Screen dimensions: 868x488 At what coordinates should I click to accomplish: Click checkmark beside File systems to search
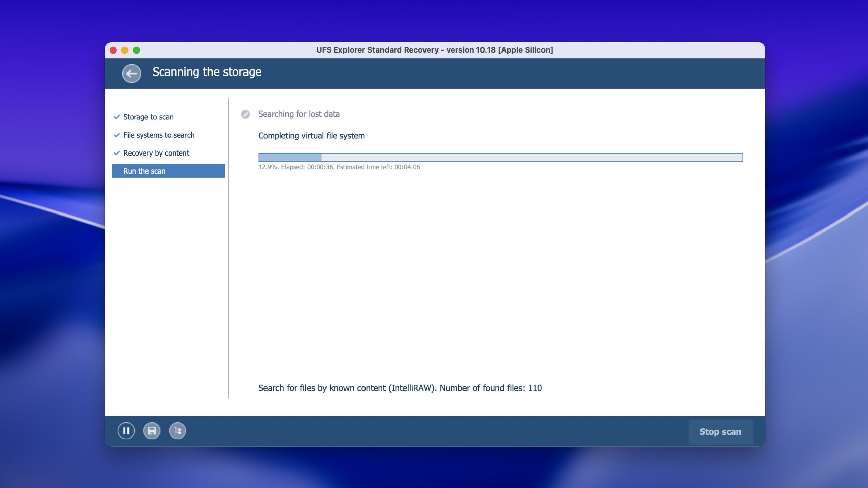(117, 135)
